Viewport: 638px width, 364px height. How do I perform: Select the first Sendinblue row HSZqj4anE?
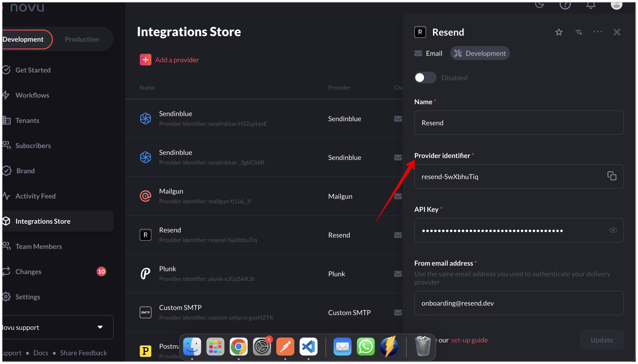tap(264, 119)
